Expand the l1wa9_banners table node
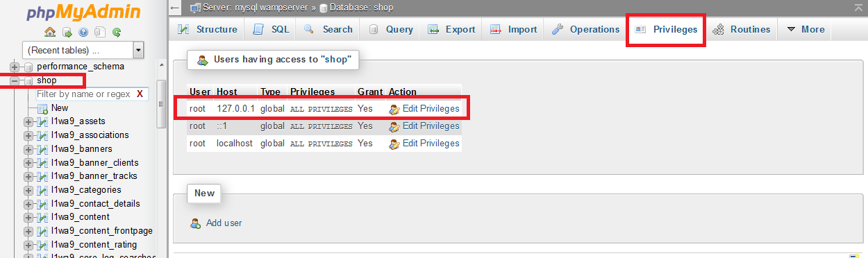868x258 pixels. 28,149
